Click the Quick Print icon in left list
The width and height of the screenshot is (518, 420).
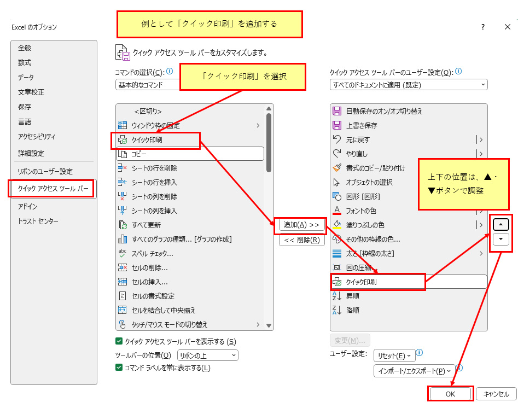coord(123,140)
